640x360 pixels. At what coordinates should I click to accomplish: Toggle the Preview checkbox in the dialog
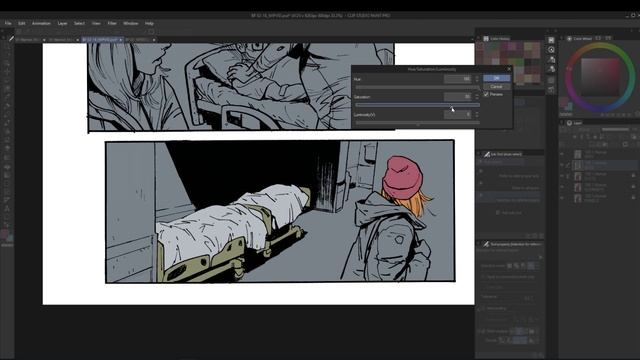[486, 94]
